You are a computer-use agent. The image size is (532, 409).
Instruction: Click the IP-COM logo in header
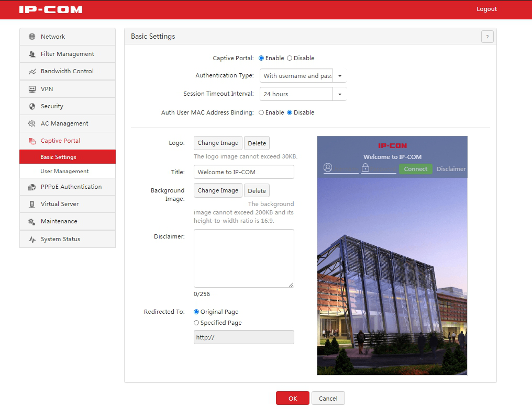(x=51, y=9)
